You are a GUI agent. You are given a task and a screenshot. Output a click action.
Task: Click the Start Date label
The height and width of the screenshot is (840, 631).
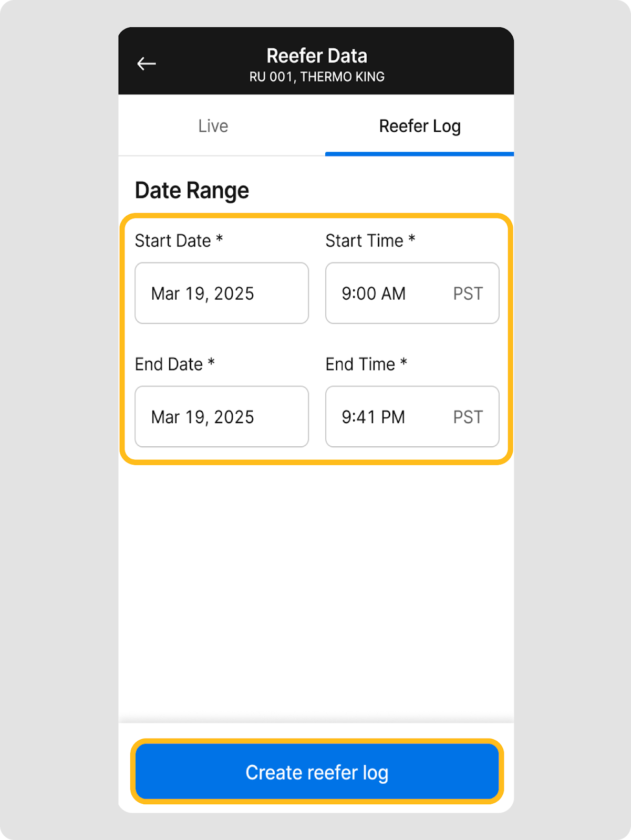click(x=173, y=241)
